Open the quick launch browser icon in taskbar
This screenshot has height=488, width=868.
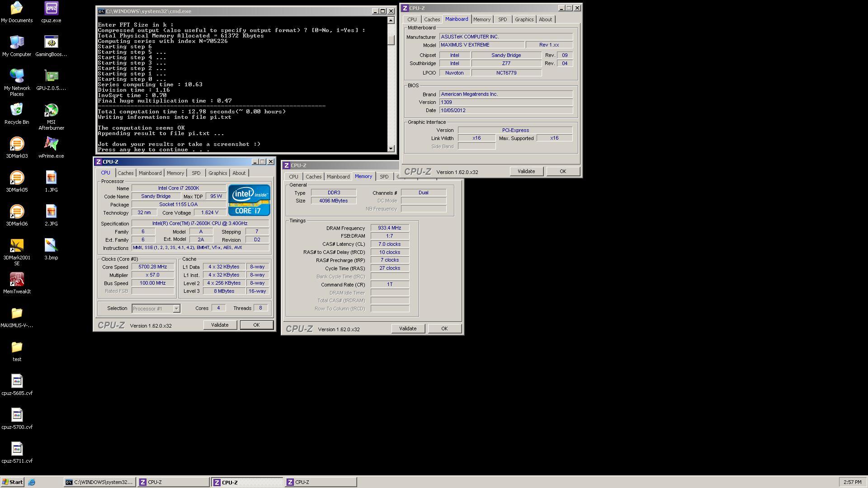(32, 482)
